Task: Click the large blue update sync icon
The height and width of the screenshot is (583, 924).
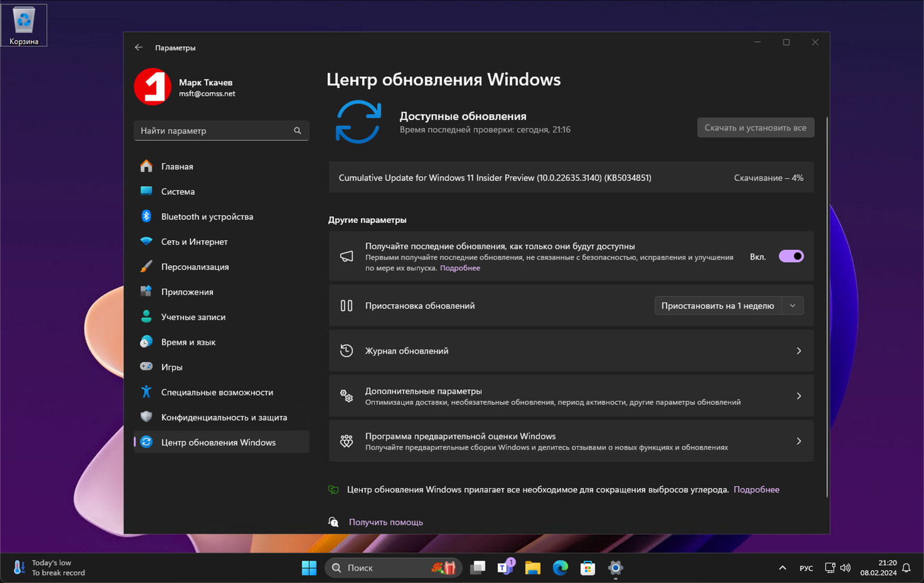Action: coord(359,122)
